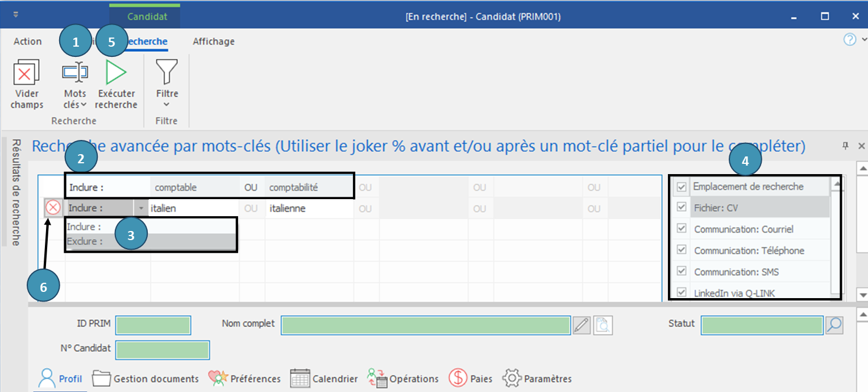The width and height of the screenshot is (868, 392).
Task: Open the Filtre funnel icon
Action: tap(167, 73)
